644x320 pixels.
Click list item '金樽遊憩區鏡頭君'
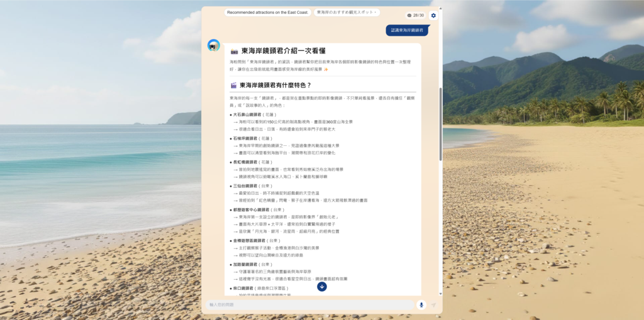tap(249, 241)
